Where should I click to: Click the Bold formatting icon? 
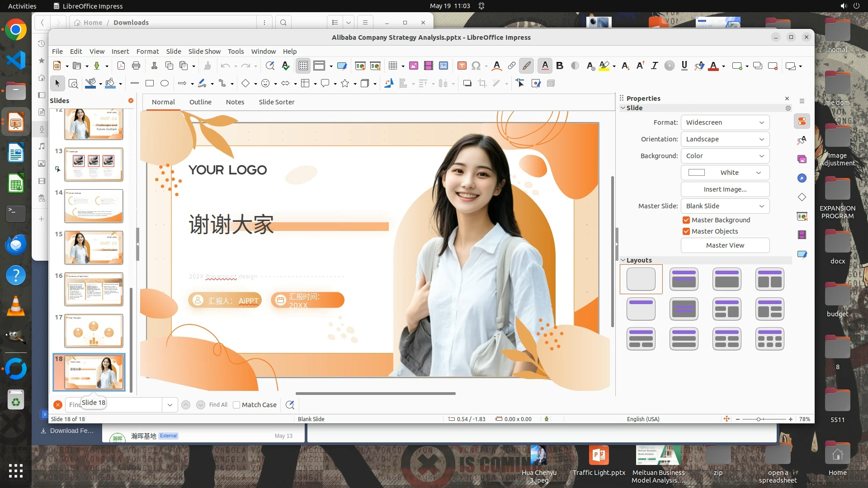click(x=560, y=66)
